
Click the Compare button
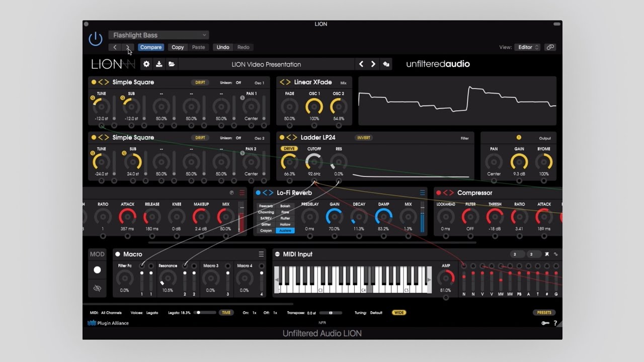coord(151,47)
